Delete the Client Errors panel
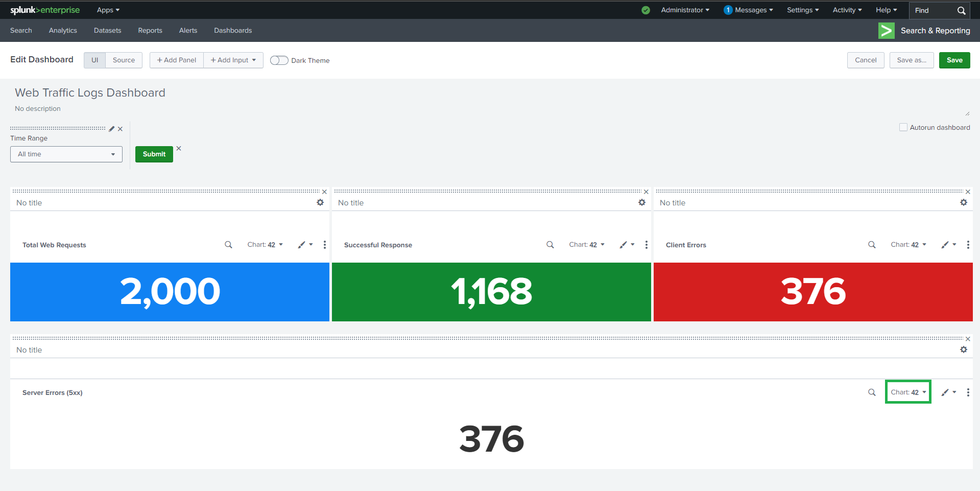This screenshot has width=980, height=491. (x=968, y=192)
